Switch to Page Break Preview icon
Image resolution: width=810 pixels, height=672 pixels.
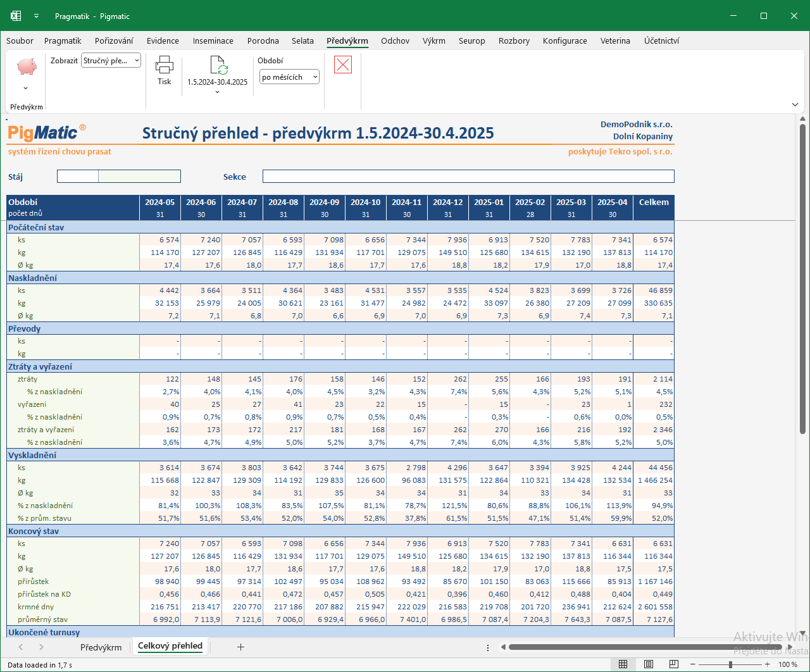tap(673, 664)
